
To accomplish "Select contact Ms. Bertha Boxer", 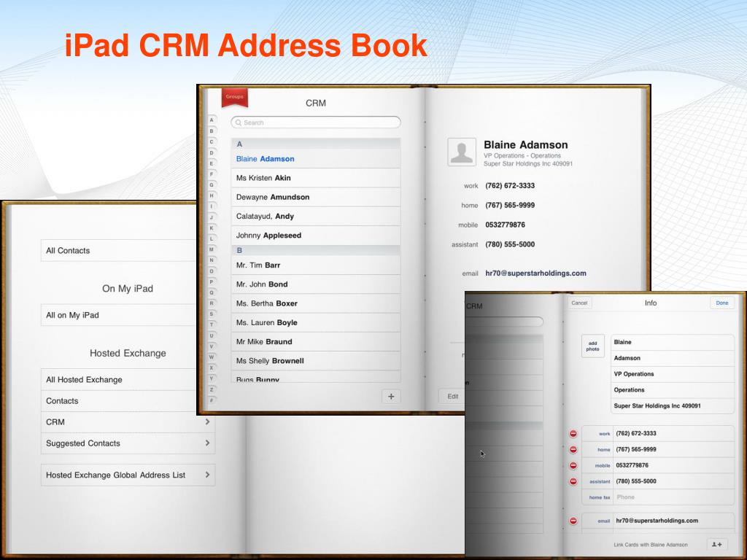I will pos(316,303).
